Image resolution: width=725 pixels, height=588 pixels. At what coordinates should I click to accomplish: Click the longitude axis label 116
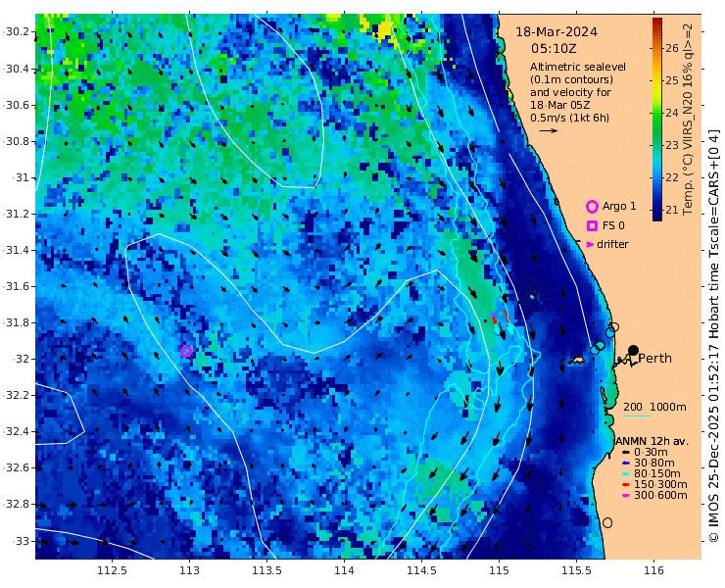[653, 571]
